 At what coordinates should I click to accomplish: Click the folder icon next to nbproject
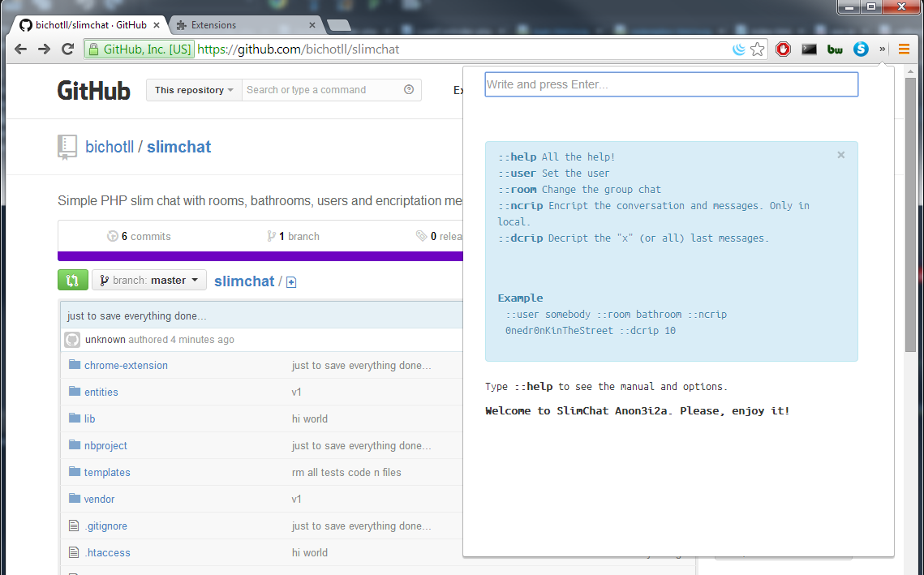click(75, 444)
